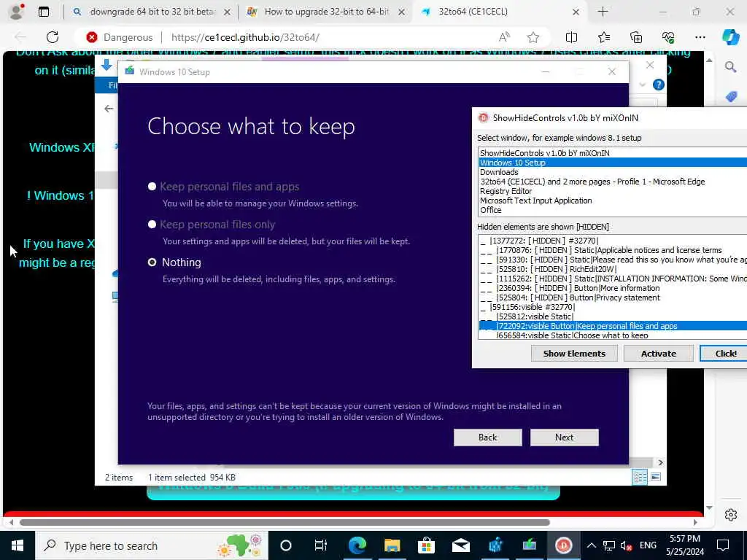The image size is (747, 560).
Task: Select Office entry in window list
Action: [x=613, y=210]
